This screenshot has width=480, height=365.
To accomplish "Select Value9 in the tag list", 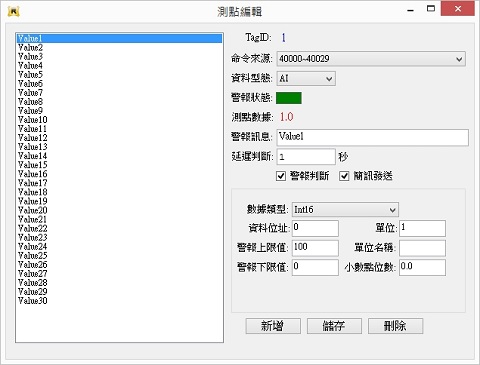I will 119,111.
